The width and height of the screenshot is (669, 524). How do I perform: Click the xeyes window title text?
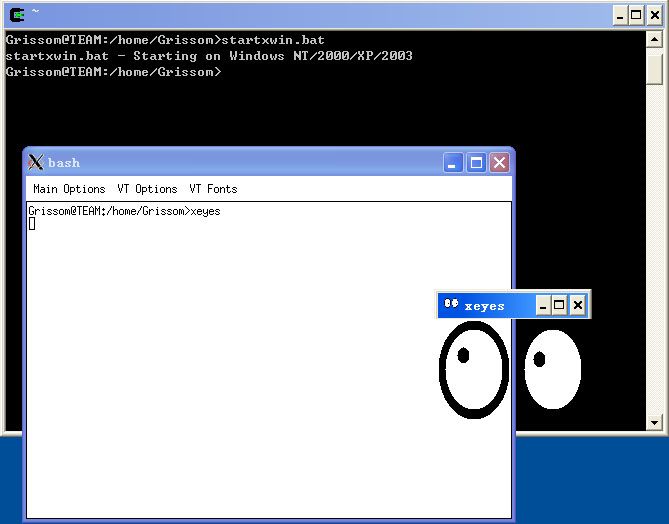pyautogui.click(x=484, y=306)
